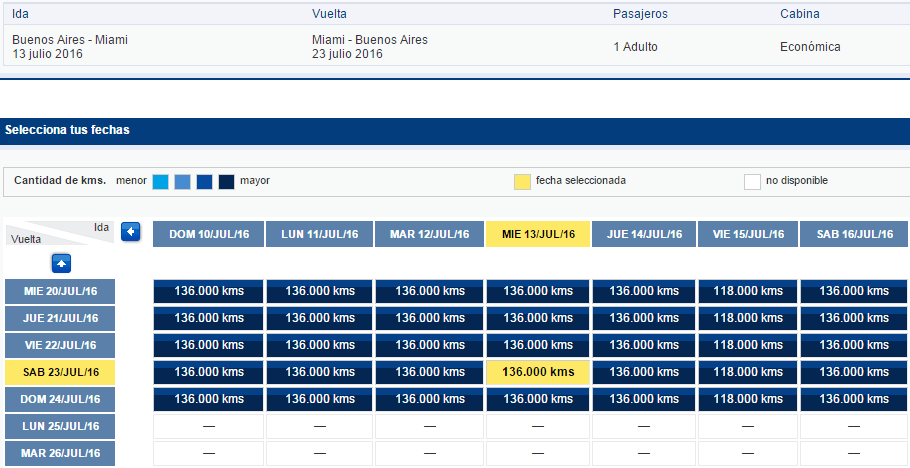Screen dimensions: 910x468
Task: Choose 136.000 kms for SAB 16 and VIE 22
Action: coord(855,345)
